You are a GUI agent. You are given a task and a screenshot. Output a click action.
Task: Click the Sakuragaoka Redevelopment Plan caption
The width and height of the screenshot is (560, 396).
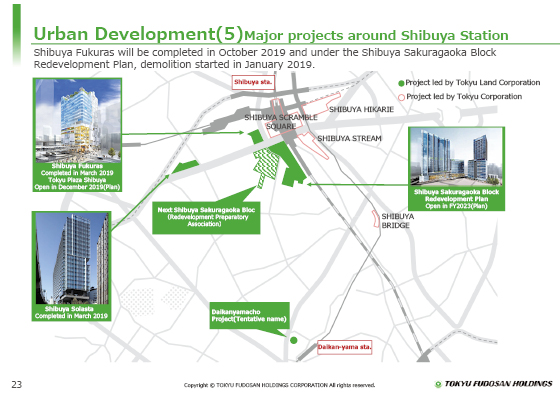pyautogui.click(x=456, y=199)
